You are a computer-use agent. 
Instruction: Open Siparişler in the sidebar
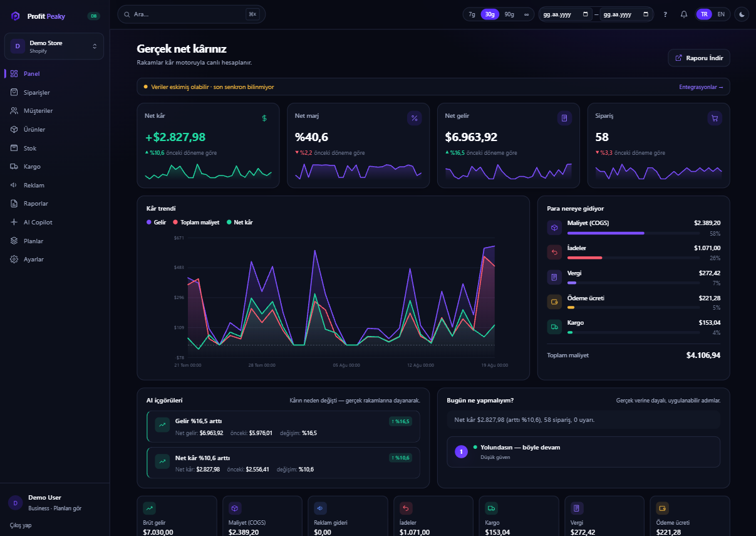click(55, 92)
